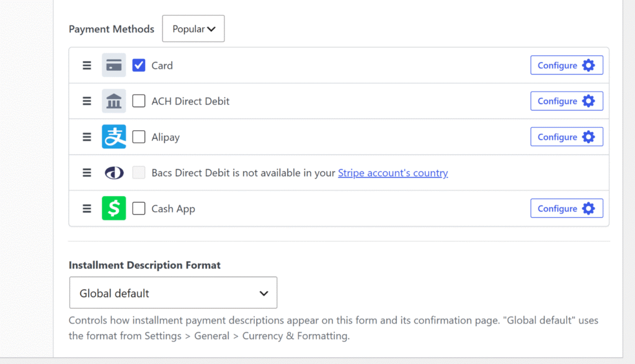The width and height of the screenshot is (635, 364).
Task: Configure Cash App settings
Action: (567, 208)
